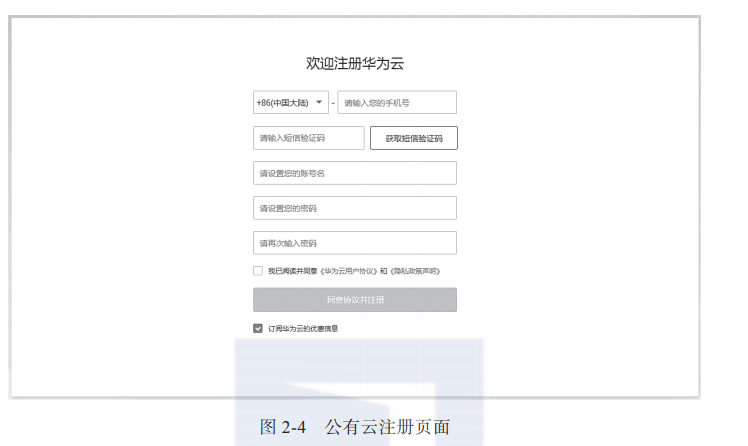This screenshot has height=446, width=748.
Task: Click the 图 2-4 公有云注册页面 caption
Action: point(355,426)
